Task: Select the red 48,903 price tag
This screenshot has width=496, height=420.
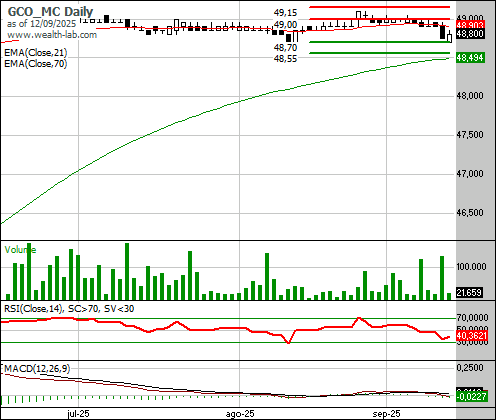Action: 470,25
